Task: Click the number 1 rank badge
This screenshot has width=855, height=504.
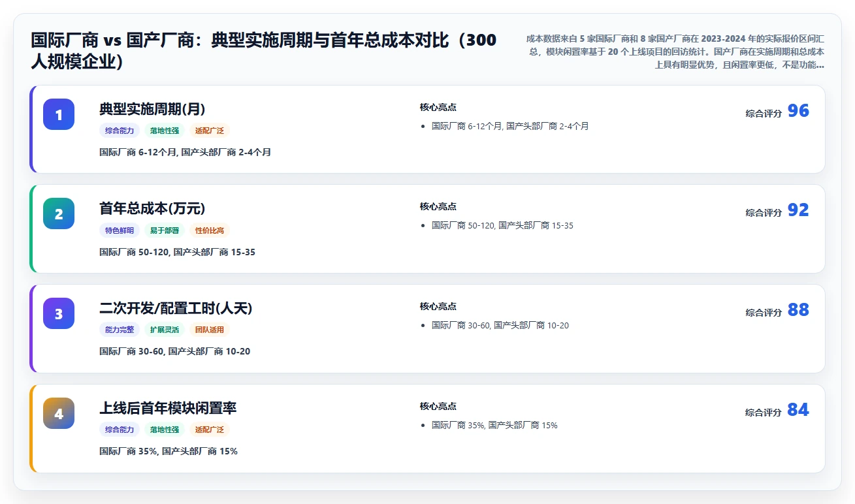Action: pyautogui.click(x=59, y=114)
